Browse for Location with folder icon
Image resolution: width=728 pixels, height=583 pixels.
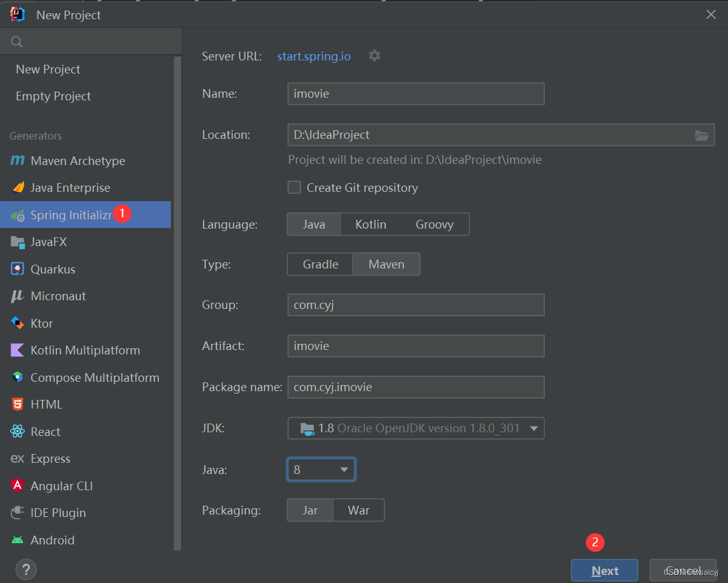702,135
